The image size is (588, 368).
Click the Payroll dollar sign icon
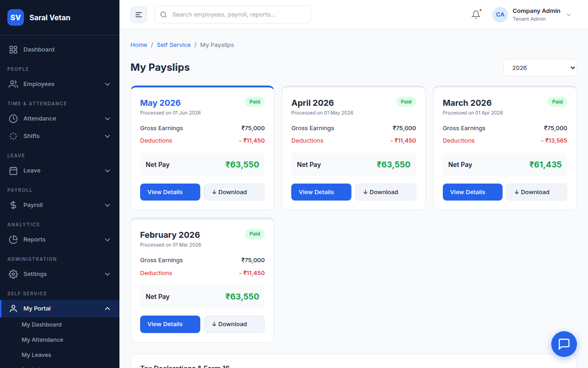(13, 205)
